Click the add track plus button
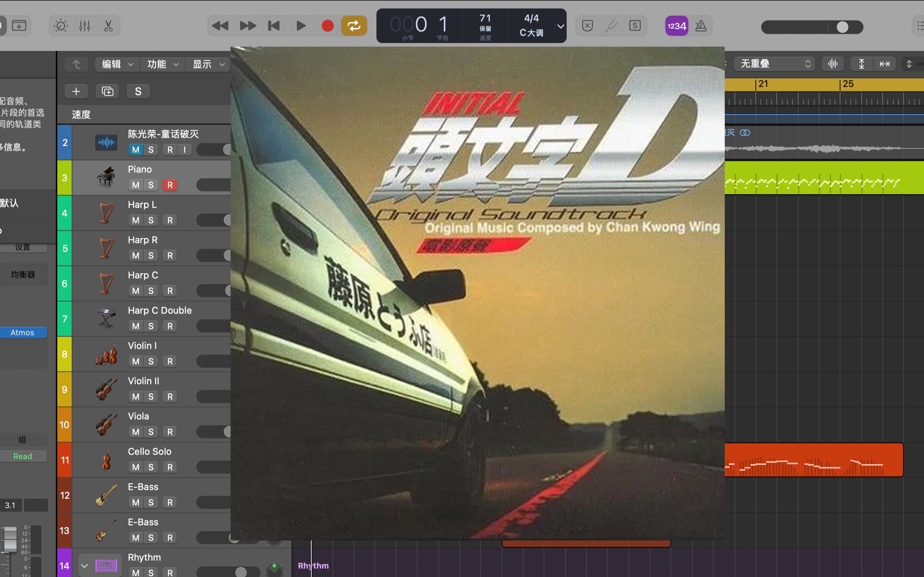The height and width of the screenshot is (577, 924). [x=76, y=91]
